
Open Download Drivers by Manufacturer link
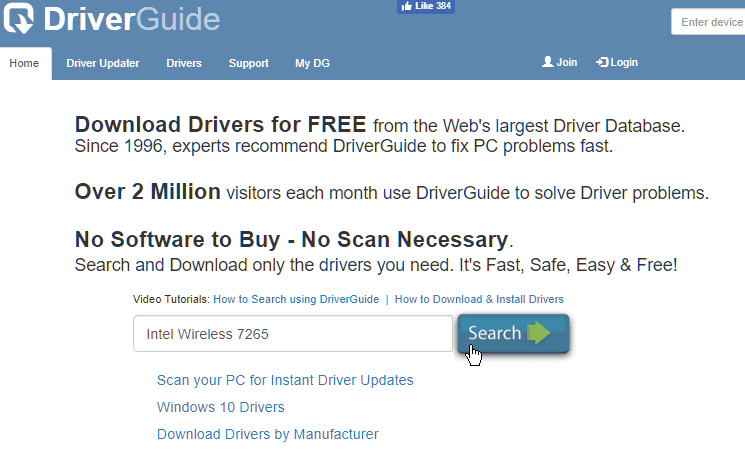click(x=267, y=434)
